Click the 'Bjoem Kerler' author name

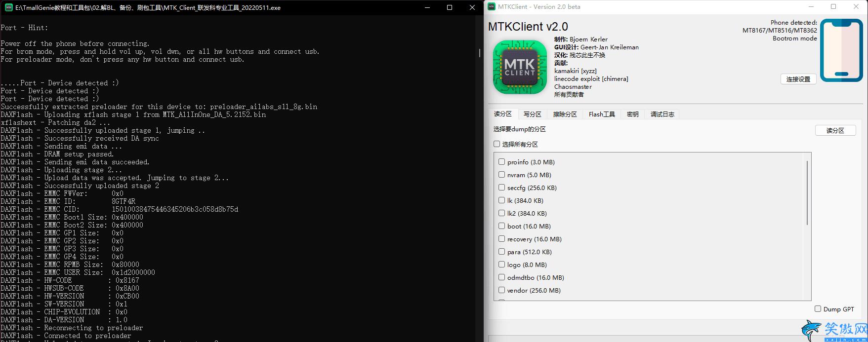click(x=589, y=39)
